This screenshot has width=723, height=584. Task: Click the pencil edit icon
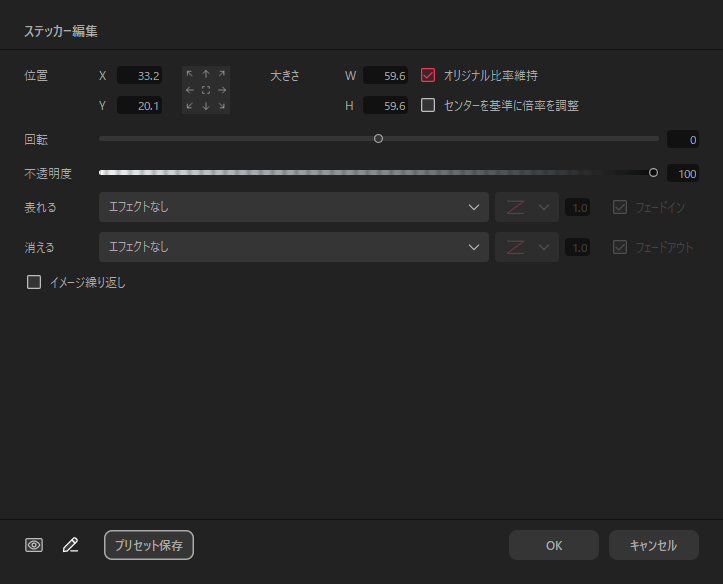(70, 545)
